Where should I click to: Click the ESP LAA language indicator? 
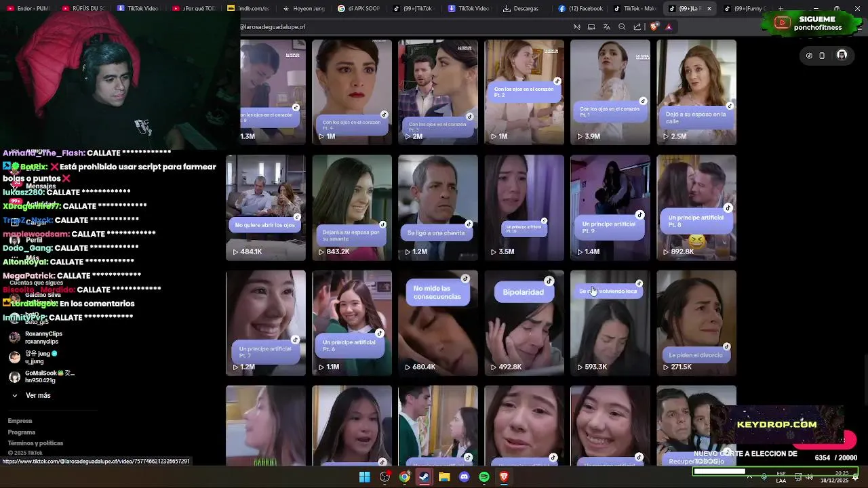pos(781,477)
